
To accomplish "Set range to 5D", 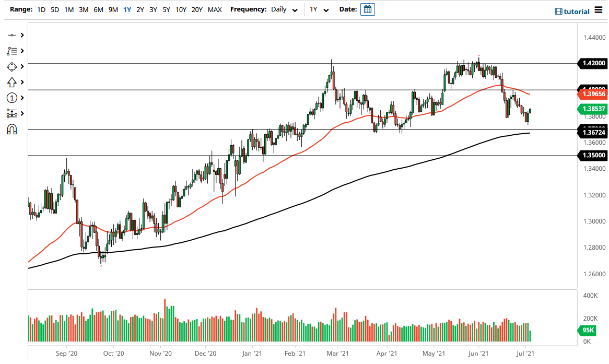I will tap(55, 10).
